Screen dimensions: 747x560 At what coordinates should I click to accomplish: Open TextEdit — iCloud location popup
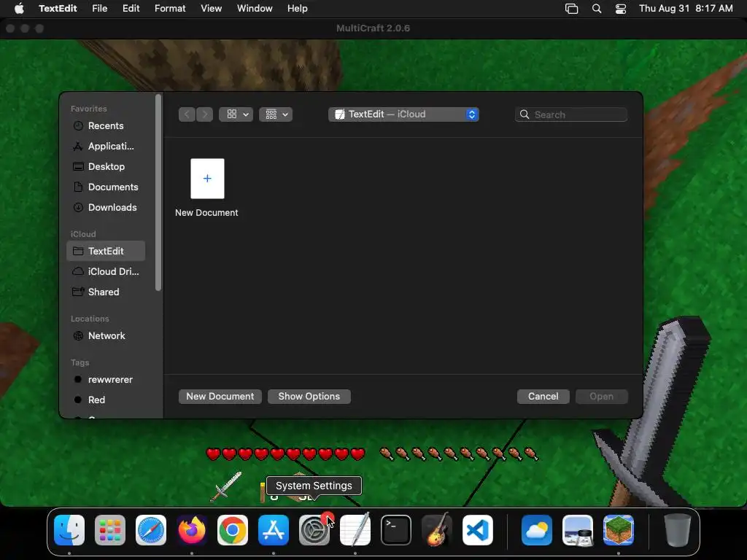coord(403,114)
